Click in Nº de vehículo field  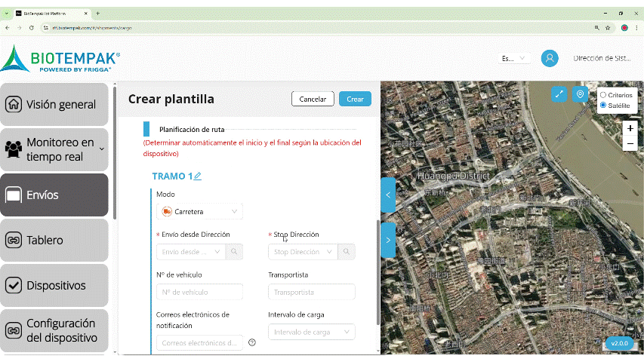coord(199,292)
